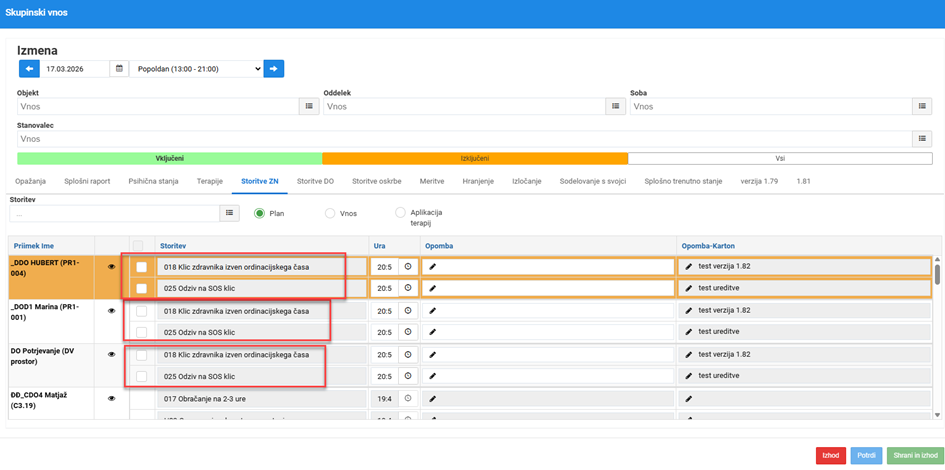Check Marina 018 Klic zdravnika checkbox

click(142, 311)
